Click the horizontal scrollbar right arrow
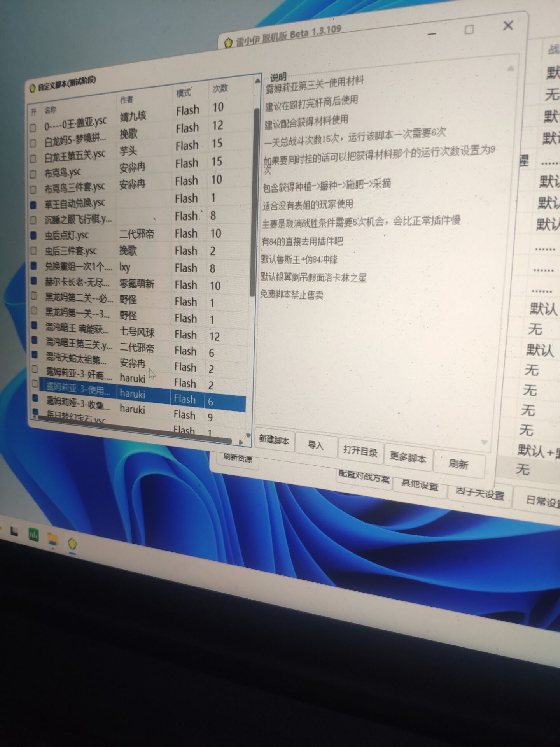560x747 pixels. tap(241, 442)
